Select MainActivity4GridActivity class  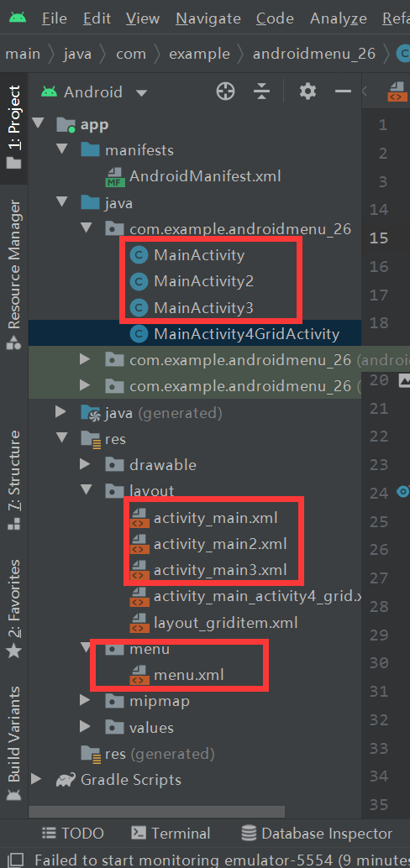(x=246, y=334)
